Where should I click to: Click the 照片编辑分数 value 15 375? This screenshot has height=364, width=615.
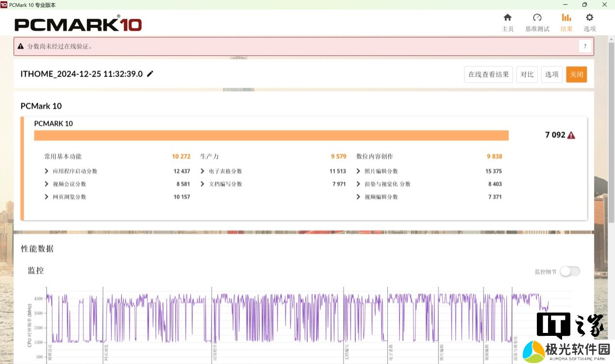point(494,171)
